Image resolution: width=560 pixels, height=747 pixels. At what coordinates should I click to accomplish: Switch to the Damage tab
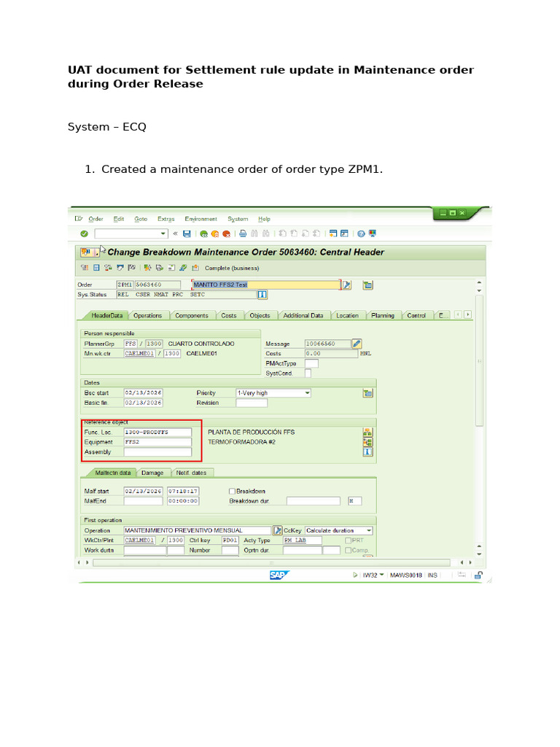tap(152, 473)
